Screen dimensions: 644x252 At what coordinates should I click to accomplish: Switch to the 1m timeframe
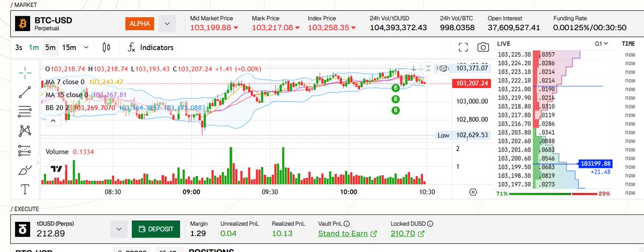click(x=34, y=47)
